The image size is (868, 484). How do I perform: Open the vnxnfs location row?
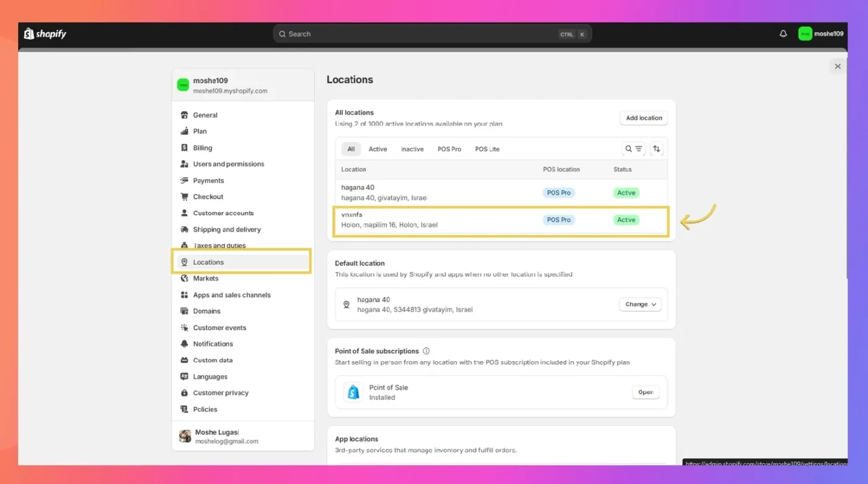coord(501,220)
